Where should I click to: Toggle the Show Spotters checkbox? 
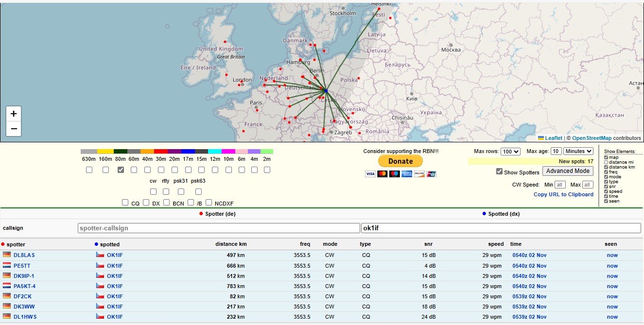pyautogui.click(x=499, y=172)
